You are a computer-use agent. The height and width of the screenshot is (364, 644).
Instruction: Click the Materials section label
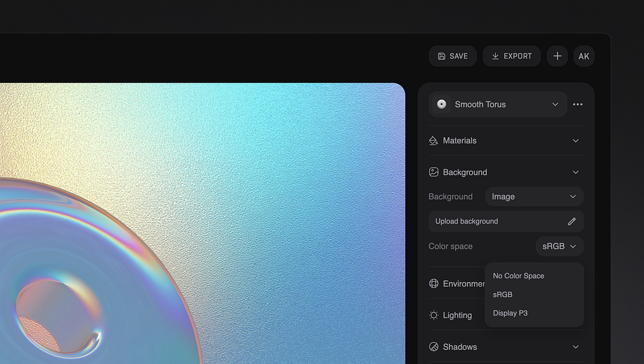coord(460,140)
